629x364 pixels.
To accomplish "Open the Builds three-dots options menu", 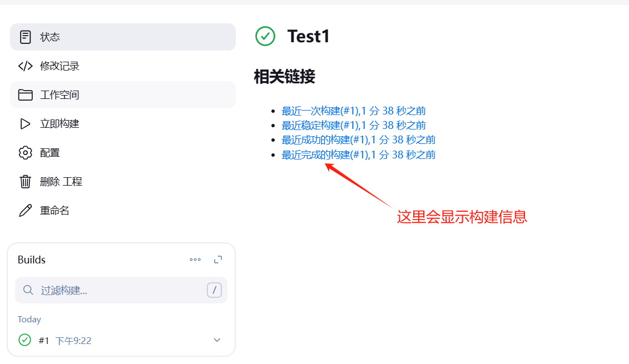I will coord(195,260).
